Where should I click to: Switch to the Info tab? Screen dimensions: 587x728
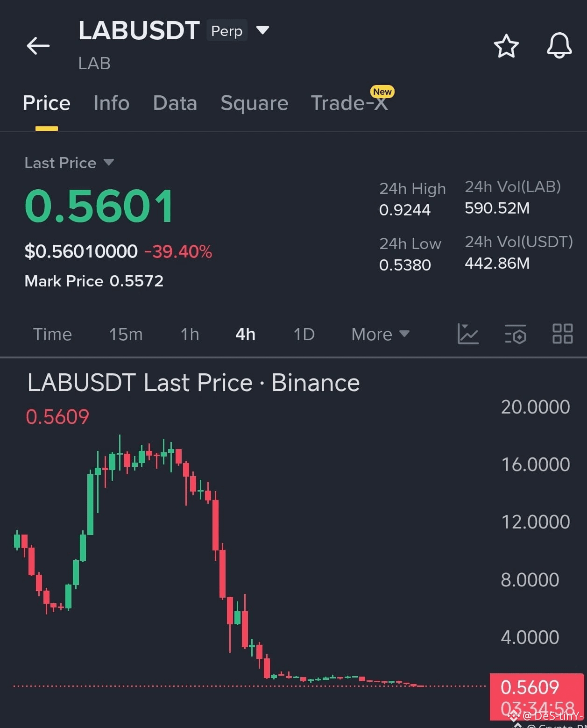pos(111,103)
